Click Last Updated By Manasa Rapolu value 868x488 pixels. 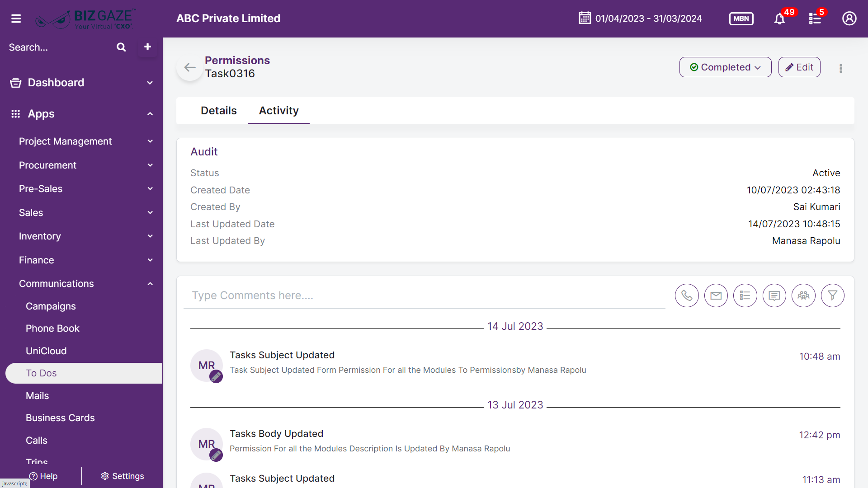point(806,241)
